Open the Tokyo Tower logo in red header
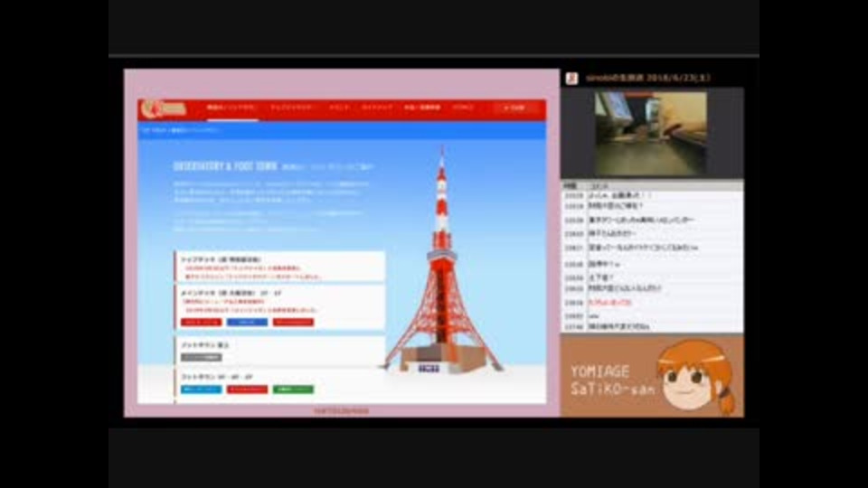Screen dimensions: 868x488 (x=164, y=109)
